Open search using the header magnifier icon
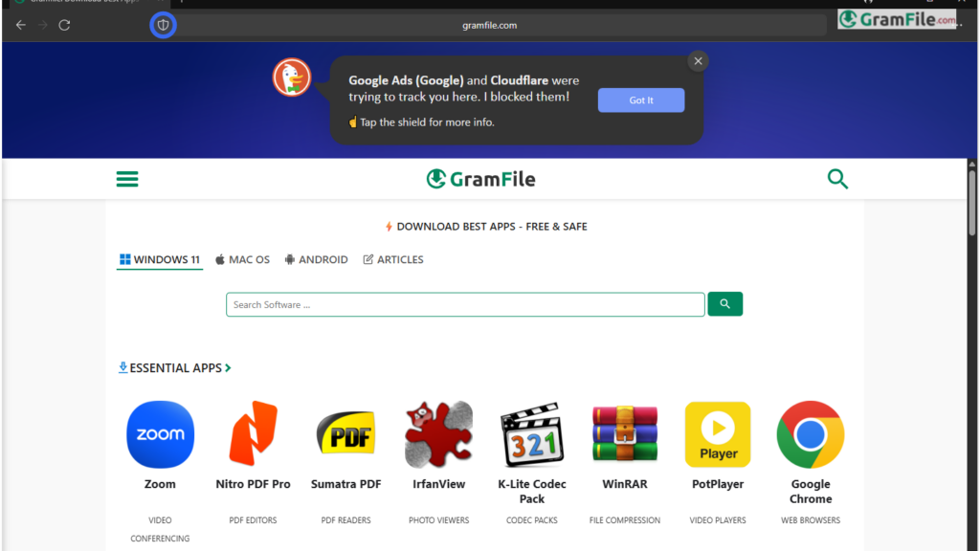The width and height of the screenshot is (980, 551). pos(837,179)
